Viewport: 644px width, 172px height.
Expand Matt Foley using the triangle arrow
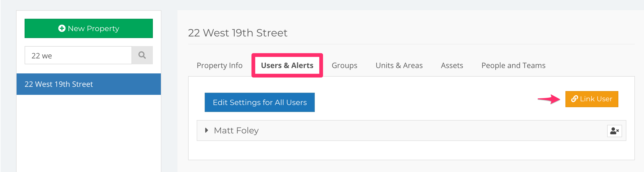pos(206,130)
